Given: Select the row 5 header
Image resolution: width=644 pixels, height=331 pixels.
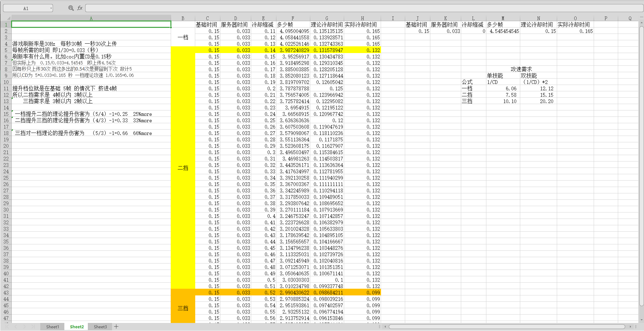Looking at the screenshot, I should tap(6, 50).
